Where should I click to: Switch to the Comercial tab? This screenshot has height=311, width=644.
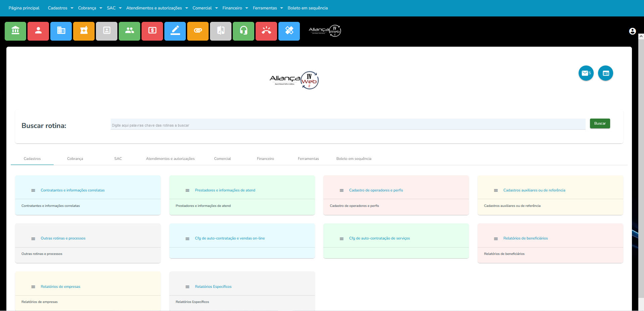[222, 159]
